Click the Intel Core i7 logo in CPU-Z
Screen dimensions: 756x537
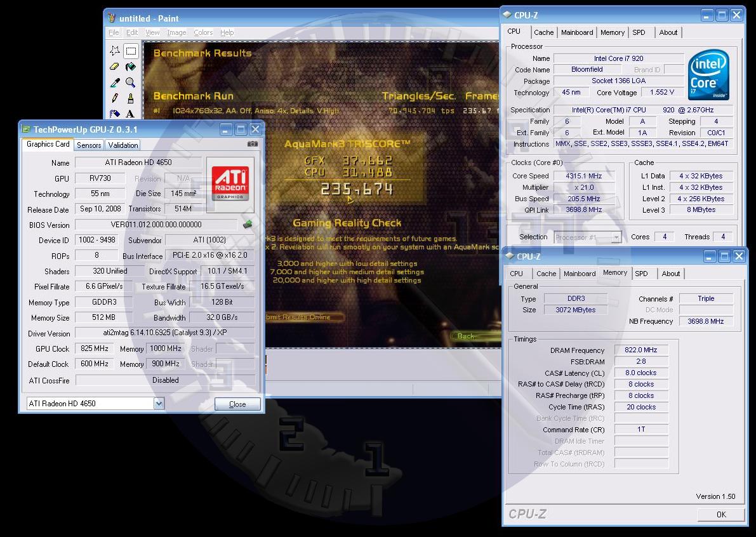[708, 75]
